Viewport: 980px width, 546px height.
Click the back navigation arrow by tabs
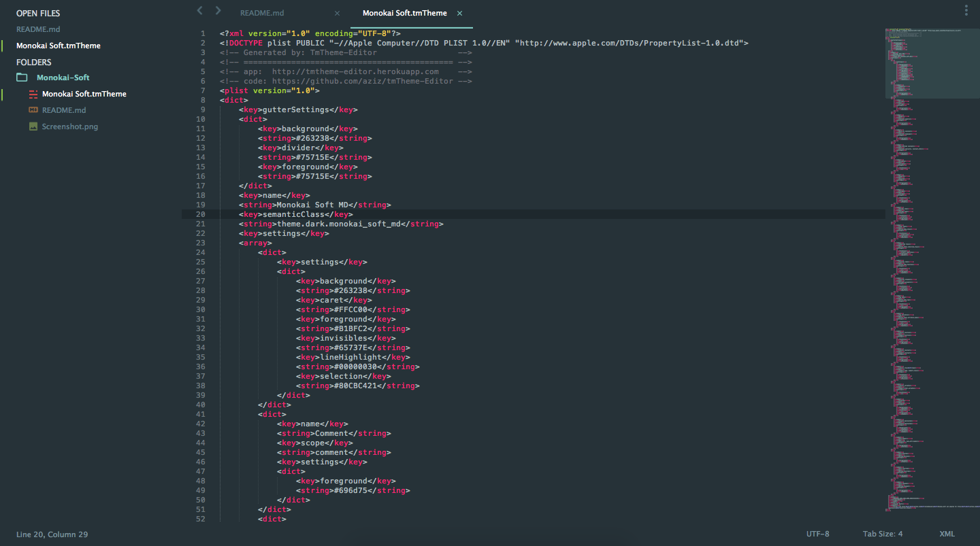199,10
